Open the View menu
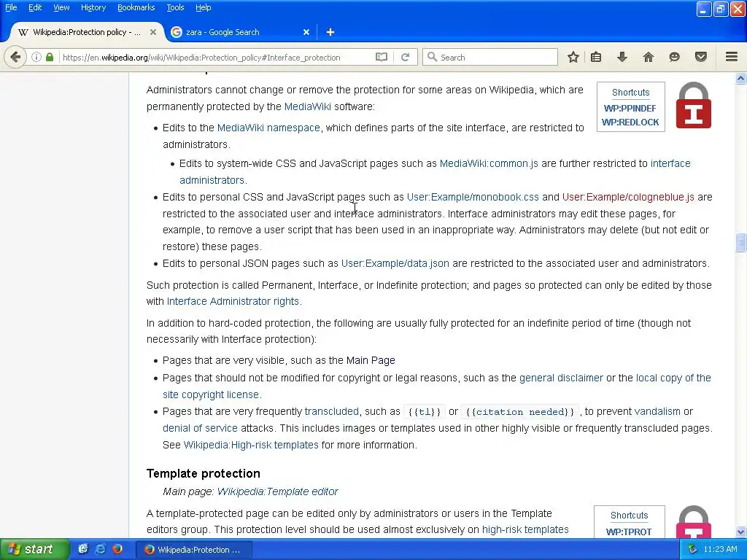Image resolution: width=747 pixels, height=560 pixels. pyautogui.click(x=61, y=7)
